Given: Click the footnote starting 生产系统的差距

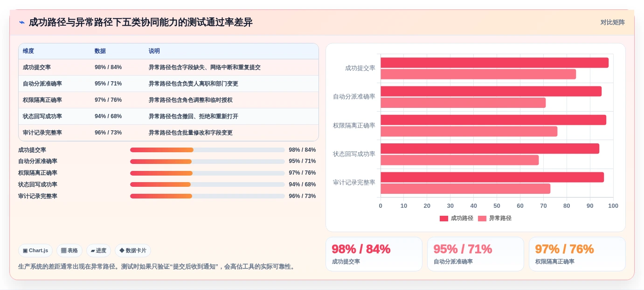Looking at the screenshot, I should [157, 267].
